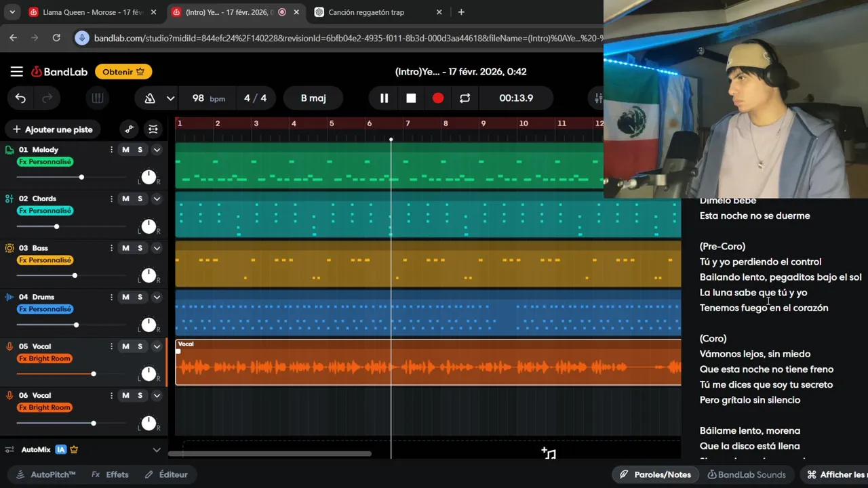This screenshot has height=488, width=868.
Task: Solo the 01 Melody track
Action: [140, 150]
